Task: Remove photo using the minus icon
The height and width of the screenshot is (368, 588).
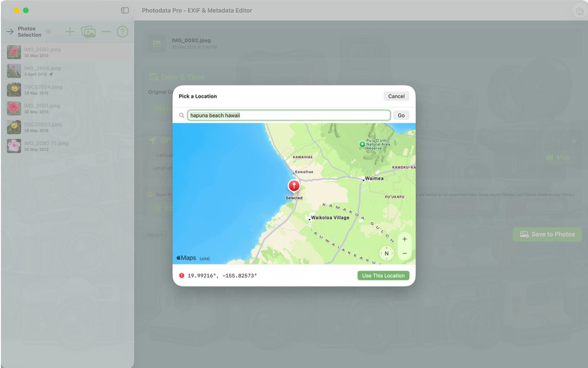Action: click(x=106, y=32)
